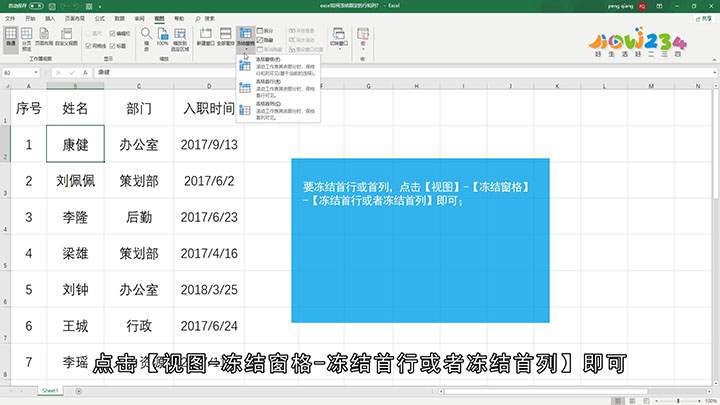This screenshot has height=405, width=720.
Task: Click the Insert Function fx button
Action: click(x=85, y=73)
